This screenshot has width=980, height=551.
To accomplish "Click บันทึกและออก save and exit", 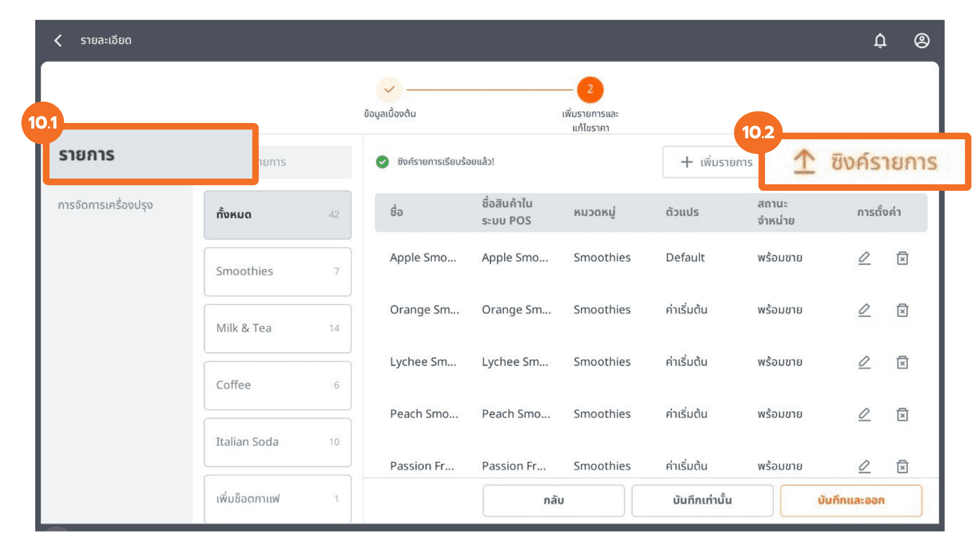I will [x=851, y=500].
